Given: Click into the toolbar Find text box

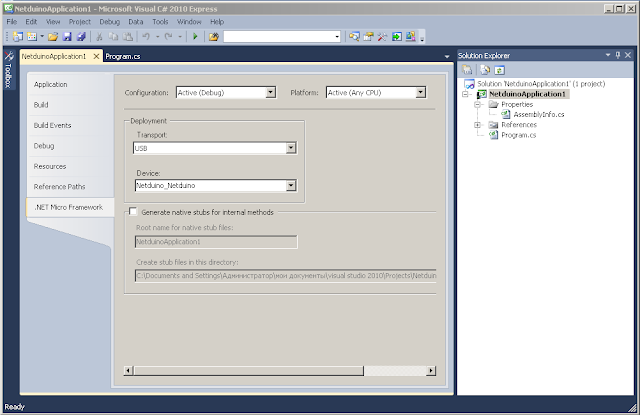Looking at the screenshot, I should (279, 37).
